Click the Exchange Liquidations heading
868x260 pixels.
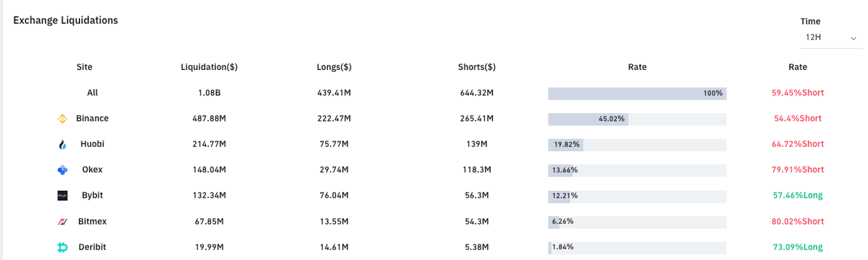tap(65, 20)
